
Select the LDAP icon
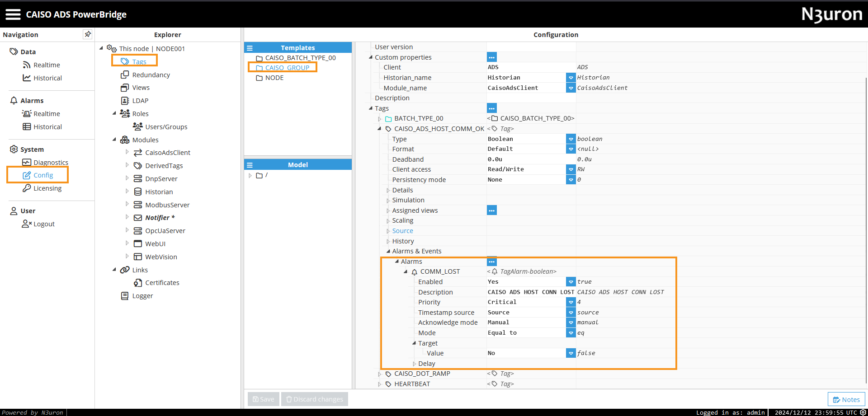[125, 101]
